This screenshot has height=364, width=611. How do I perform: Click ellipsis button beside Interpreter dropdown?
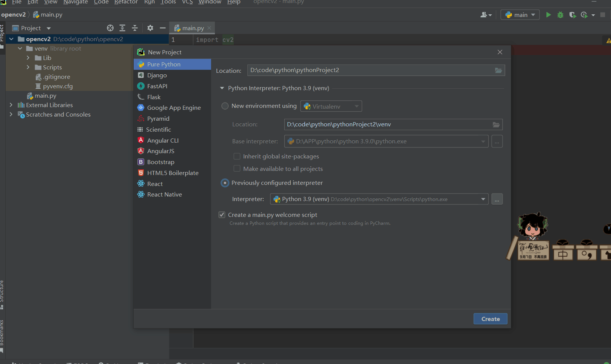pos(497,199)
